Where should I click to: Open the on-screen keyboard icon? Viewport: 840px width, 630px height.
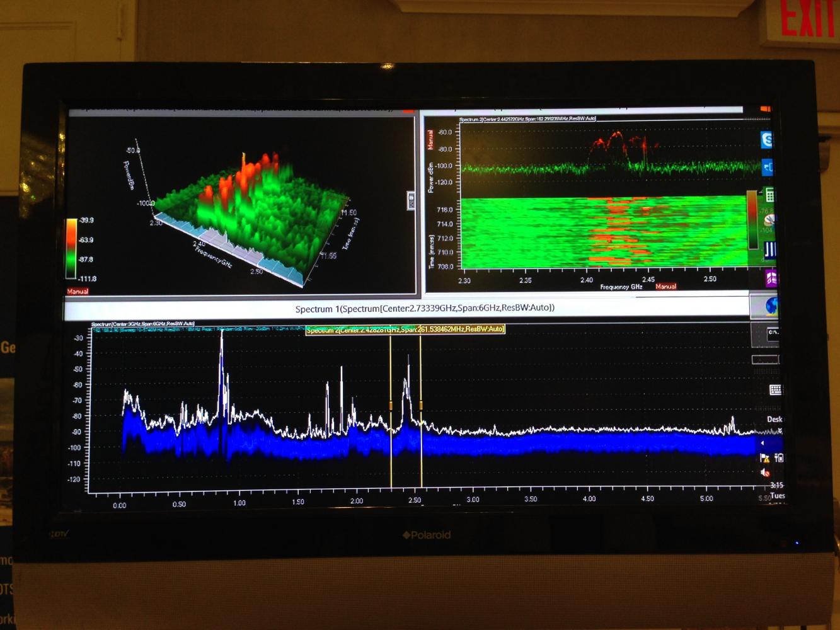click(775, 390)
